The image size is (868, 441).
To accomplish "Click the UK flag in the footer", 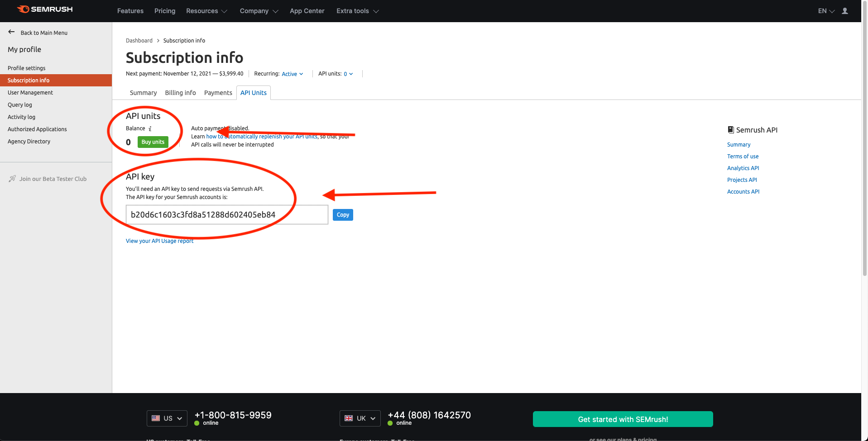I will click(349, 418).
